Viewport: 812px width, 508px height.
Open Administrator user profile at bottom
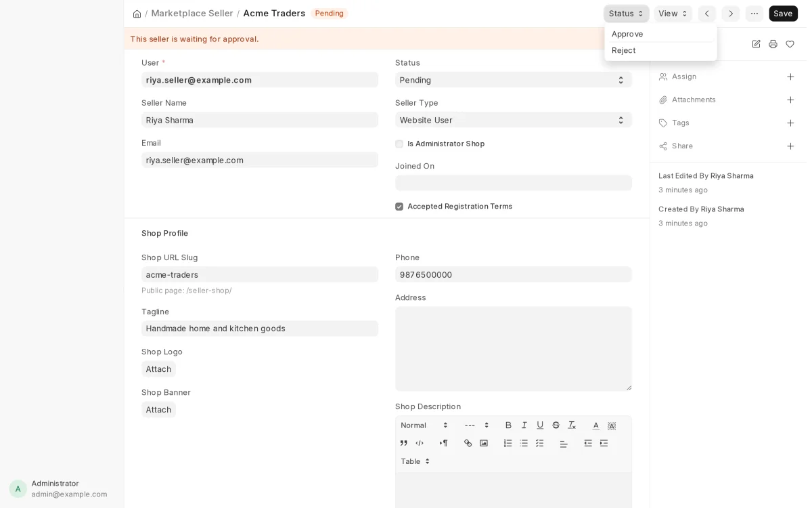click(62, 488)
